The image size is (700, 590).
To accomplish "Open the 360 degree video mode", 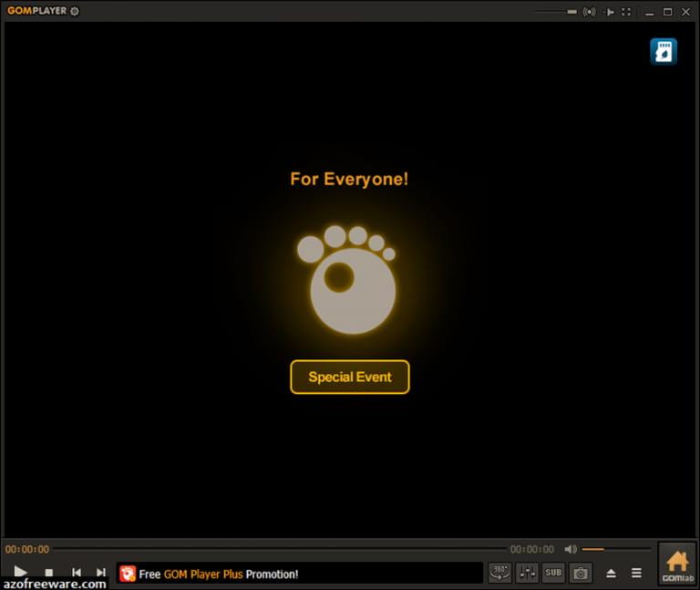I will point(499,572).
